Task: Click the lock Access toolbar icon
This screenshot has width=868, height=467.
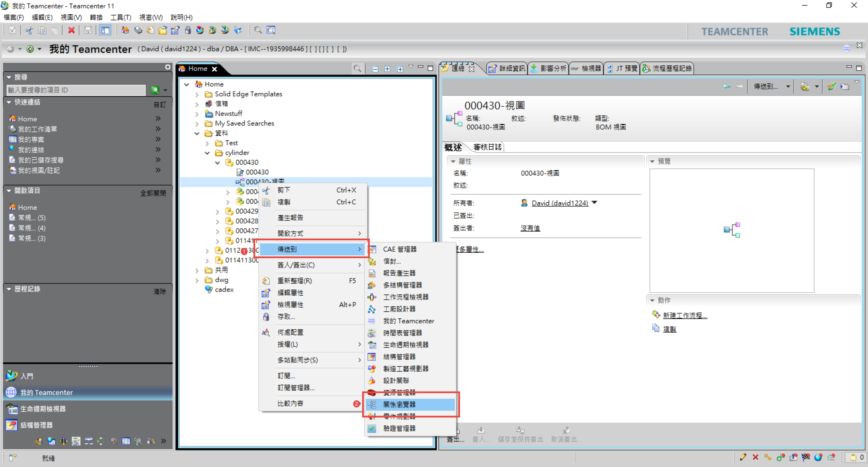Action: 188,30
